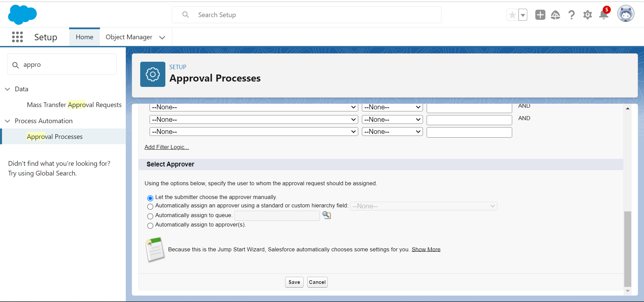Click the vertical scrollbar thumb
644x302 pixels.
click(628, 249)
